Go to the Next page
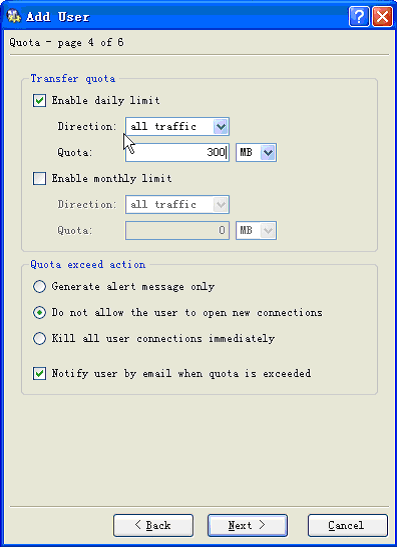Viewport: 397px width, 547px height. pos(247,525)
